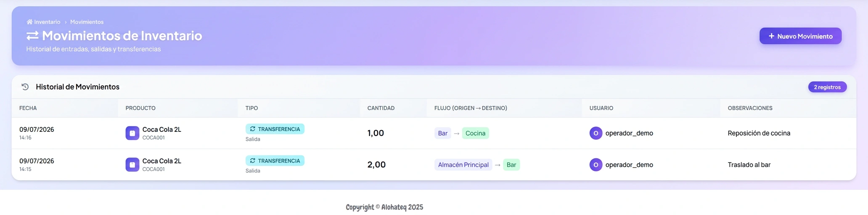
Task: Click the Almacén Principal origin tag
Action: point(463,165)
